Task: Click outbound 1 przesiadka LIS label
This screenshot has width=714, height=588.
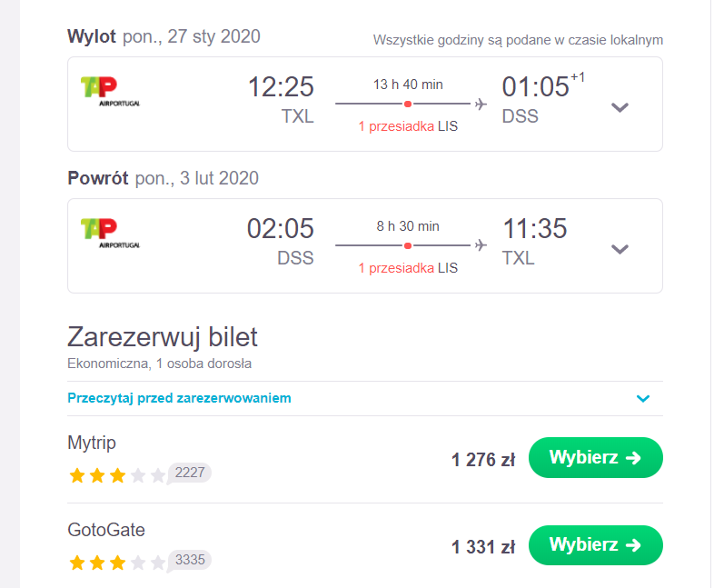Action: pyautogui.click(x=408, y=126)
